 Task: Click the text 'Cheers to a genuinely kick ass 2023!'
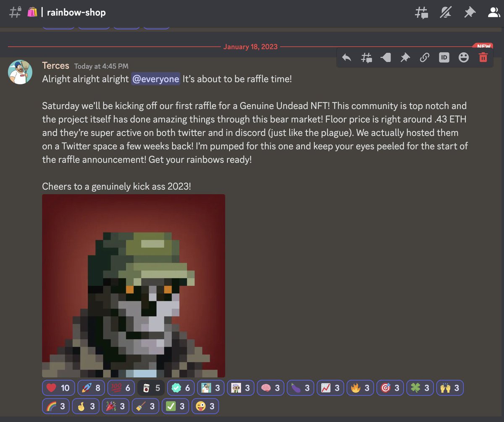click(x=116, y=186)
